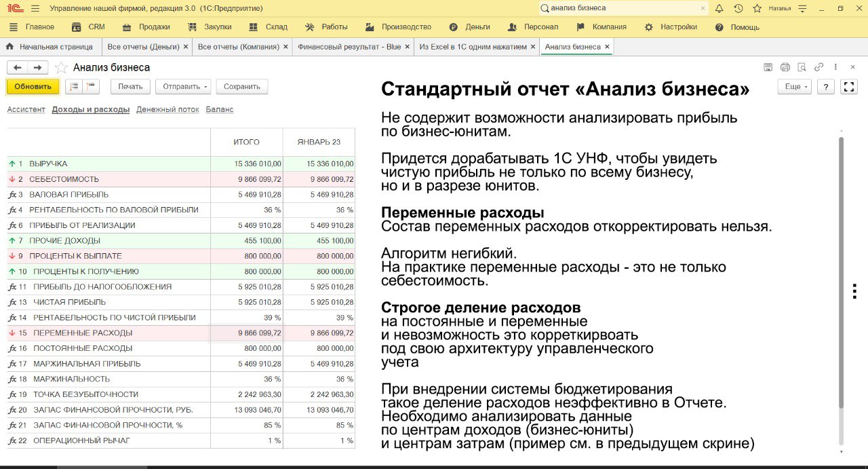Switch to Все отчеты (Компания) tab
868x469 pixels.
click(239, 47)
